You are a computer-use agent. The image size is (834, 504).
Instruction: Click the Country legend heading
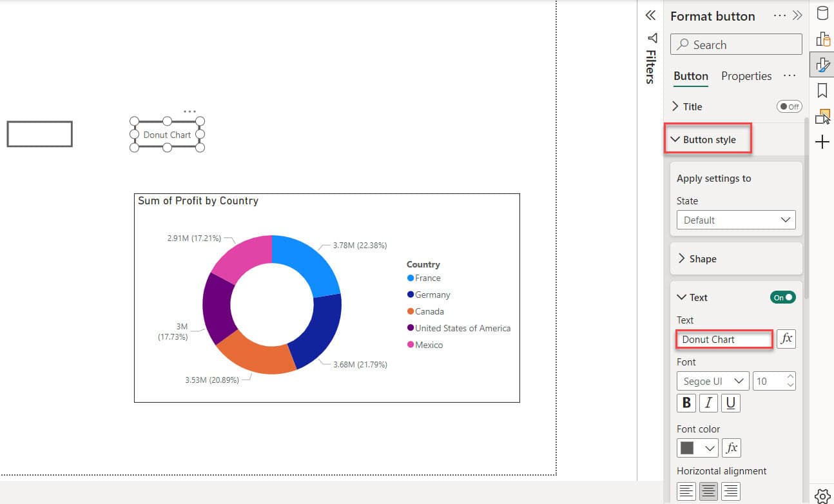pos(423,265)
